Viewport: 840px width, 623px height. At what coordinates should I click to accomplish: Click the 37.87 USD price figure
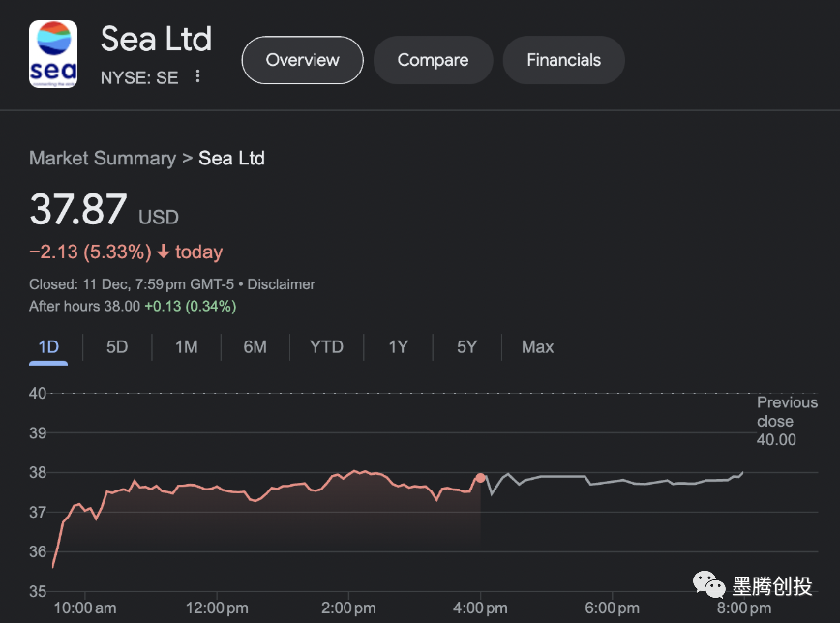coord(78,210)
